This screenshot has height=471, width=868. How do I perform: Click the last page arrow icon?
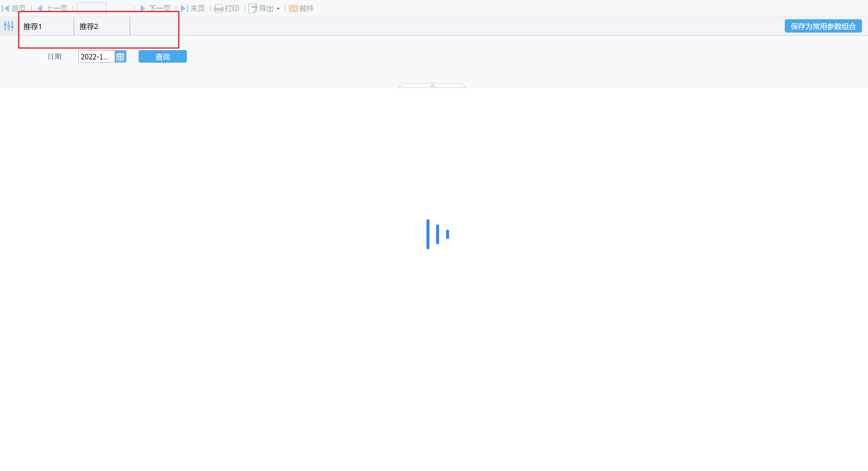click(x=184, y=8)
